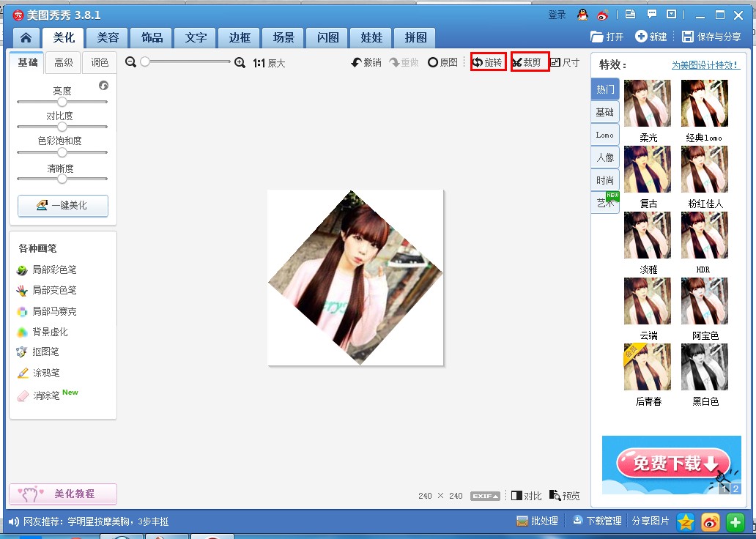Viewport: 756px width, 539px height.
Task: Click the 亮度 brightness slider handle
Action: click(62, 102)
